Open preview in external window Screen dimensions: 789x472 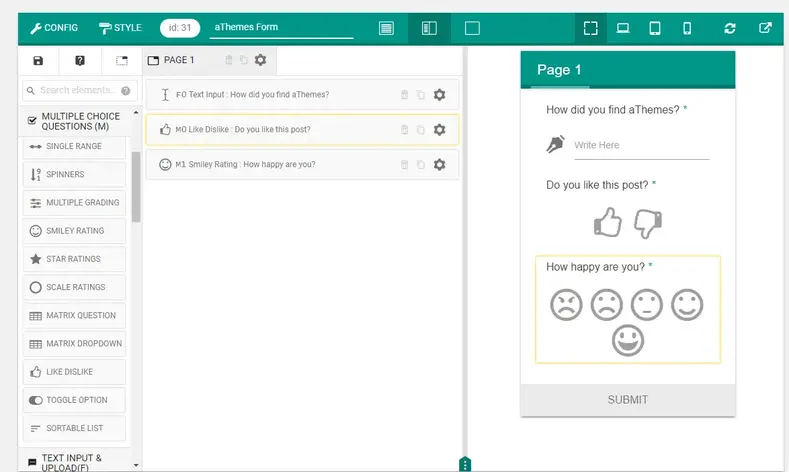765,28
